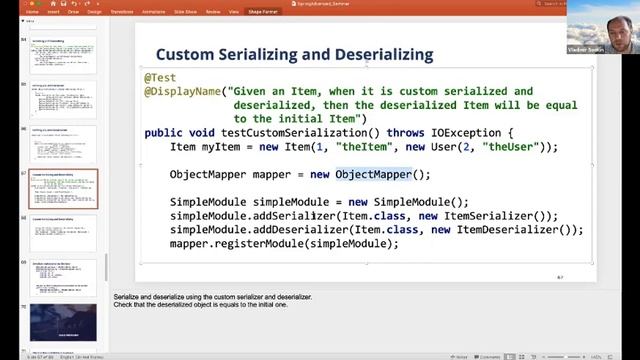Open the Slide Show ribbon tab
The height and width of the screenshot is (360, 640).
pos(185,12)
